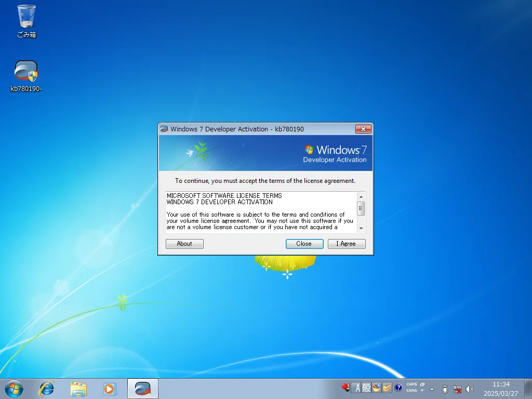Click the WINDOWS 7 DEVELOPER ACTIVATION license line
Screen dimensions: 532x399
pyautogui.click(x=220, y=202)
